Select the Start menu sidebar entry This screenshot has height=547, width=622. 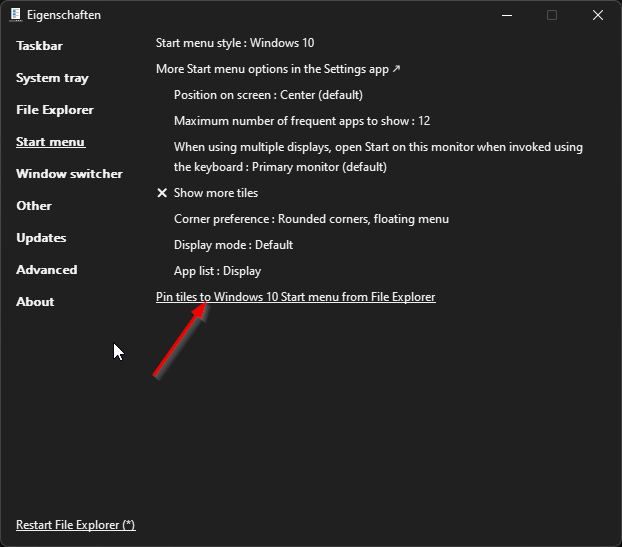click(x=50, y=142)
